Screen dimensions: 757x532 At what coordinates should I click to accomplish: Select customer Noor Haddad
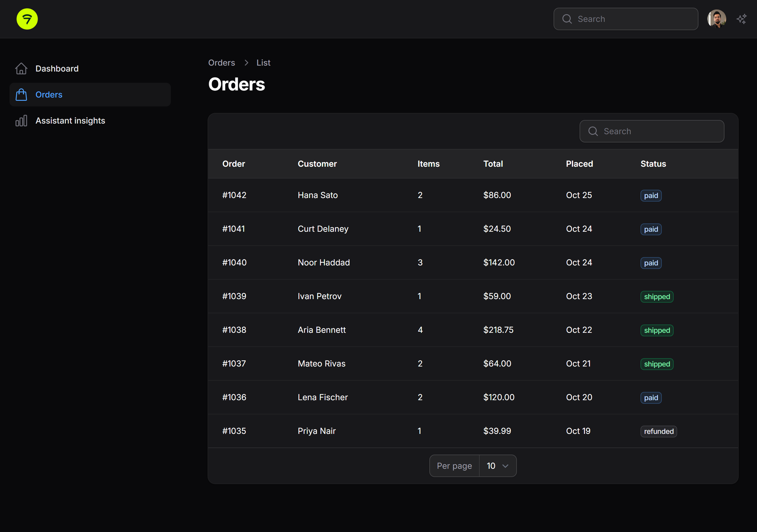point(324,262)
